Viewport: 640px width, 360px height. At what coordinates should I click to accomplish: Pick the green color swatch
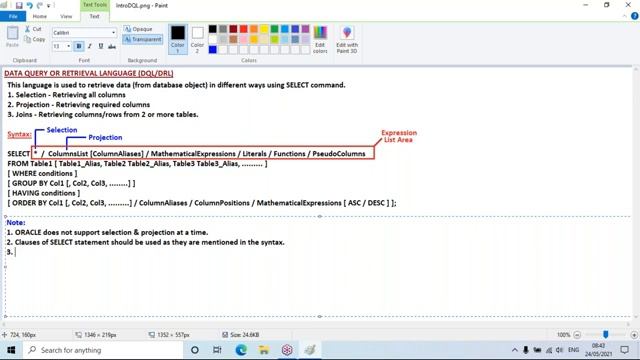coord(274,29)
